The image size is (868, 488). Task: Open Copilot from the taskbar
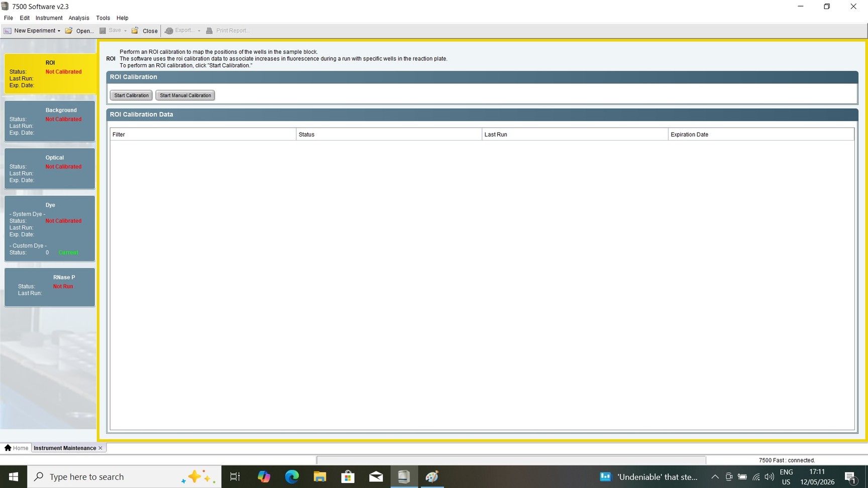pyautogui.click(x=264, y=476)
